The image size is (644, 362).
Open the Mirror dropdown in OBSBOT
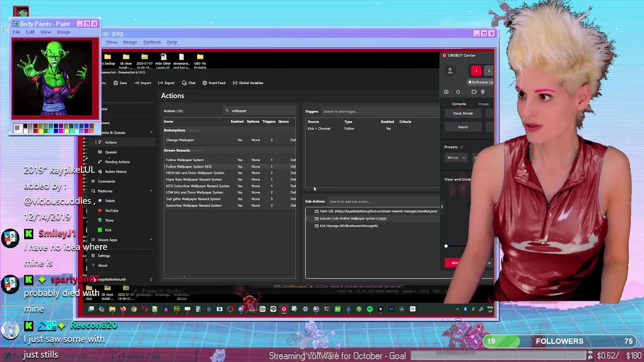pyautogui.click(x=456, y=157)
